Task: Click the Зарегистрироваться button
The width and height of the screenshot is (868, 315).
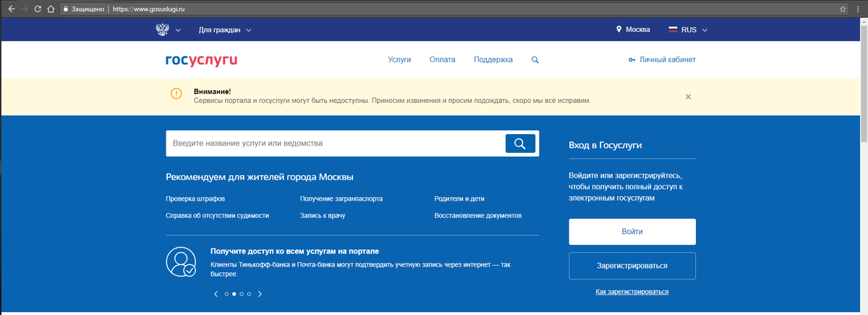Action: 632,266
